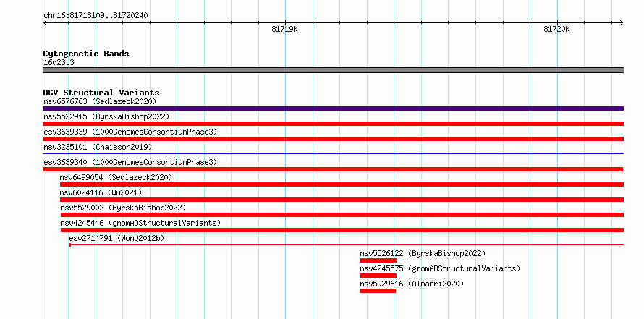Open nsv6024116 (Wu2021) label
Viewport: 644px width, 319px height.
coord(101,192)
